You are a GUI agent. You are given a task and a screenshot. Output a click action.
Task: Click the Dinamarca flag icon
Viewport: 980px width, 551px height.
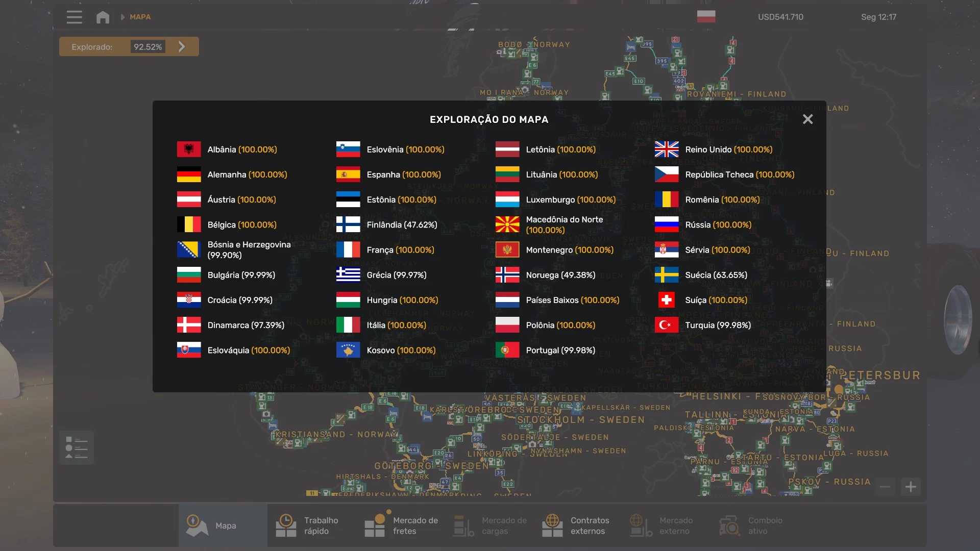pos(189,325)
